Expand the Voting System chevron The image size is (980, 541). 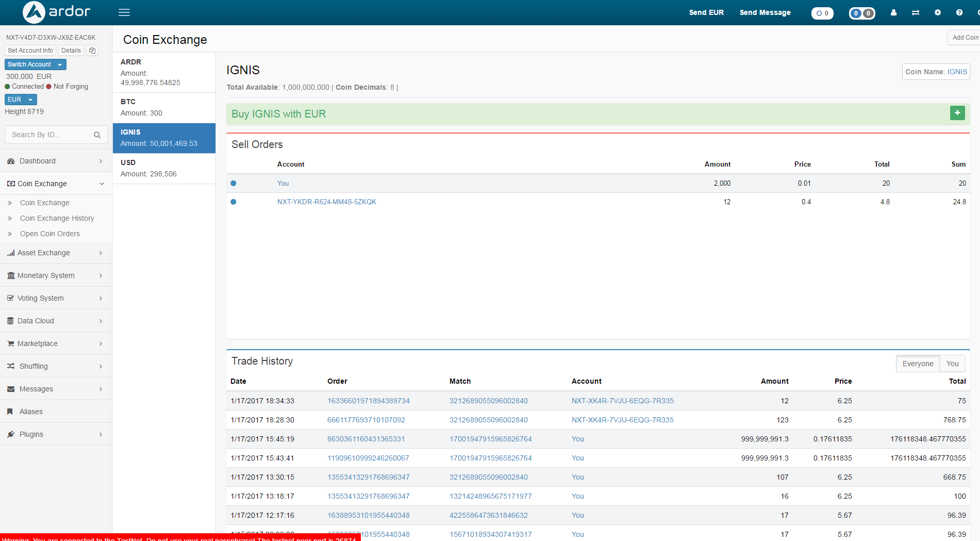[x=101, y=298]
